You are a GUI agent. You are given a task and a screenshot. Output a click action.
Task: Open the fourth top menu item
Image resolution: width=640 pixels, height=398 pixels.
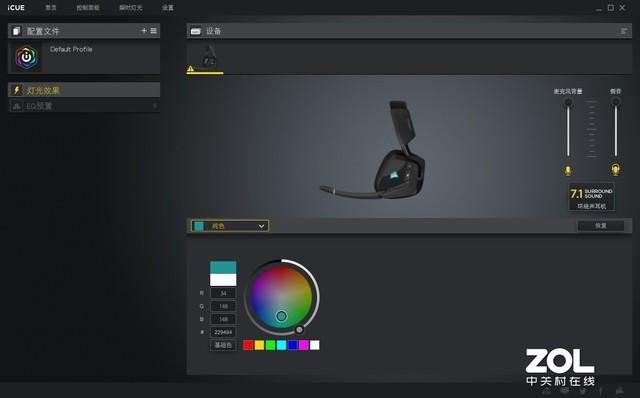tap(167, 8)
